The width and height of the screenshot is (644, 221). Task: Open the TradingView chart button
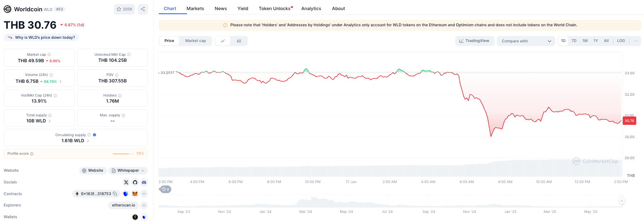coord(474,41)
